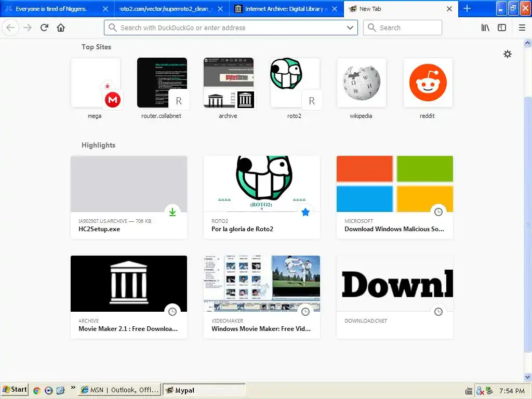This screenshot has width=532, height=399.
Task: Focus the Search box beside the address bar
Action: pyautogui.click(x=403, y=28)
